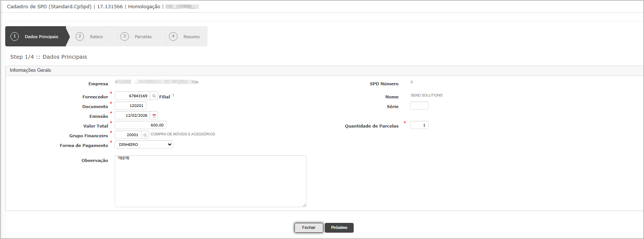Open the Emissão calendar date picker
Viewport: 644px width, 239px height.
pyautogui.click(x=154, y=116)
